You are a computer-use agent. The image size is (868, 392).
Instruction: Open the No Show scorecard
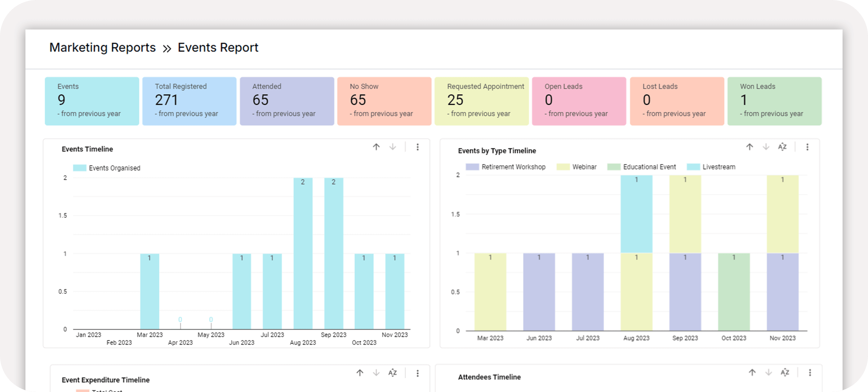(x=385, y=101)
